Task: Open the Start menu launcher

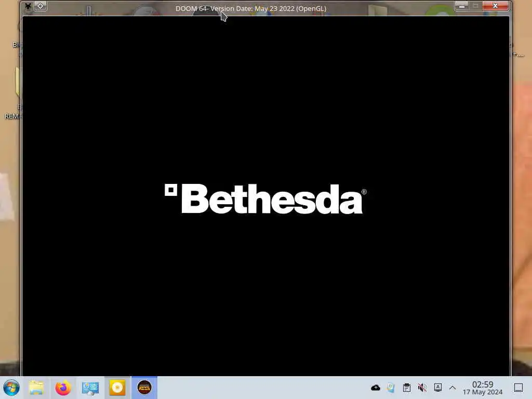Action: coord(11,388)
